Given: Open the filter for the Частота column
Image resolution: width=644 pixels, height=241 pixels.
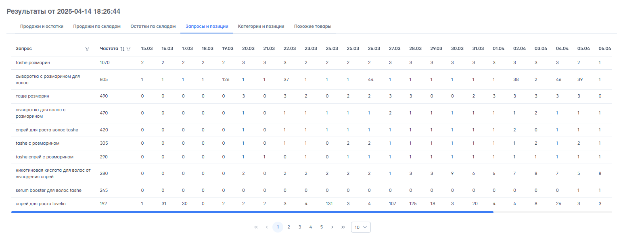Looking at the screenshot, I should (x=129, y=49).
